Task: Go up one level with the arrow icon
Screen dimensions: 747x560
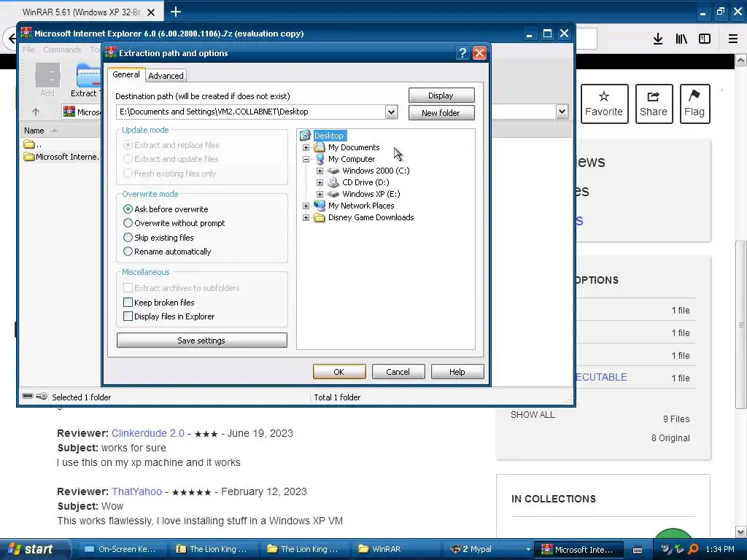Action: click(36, 112)
